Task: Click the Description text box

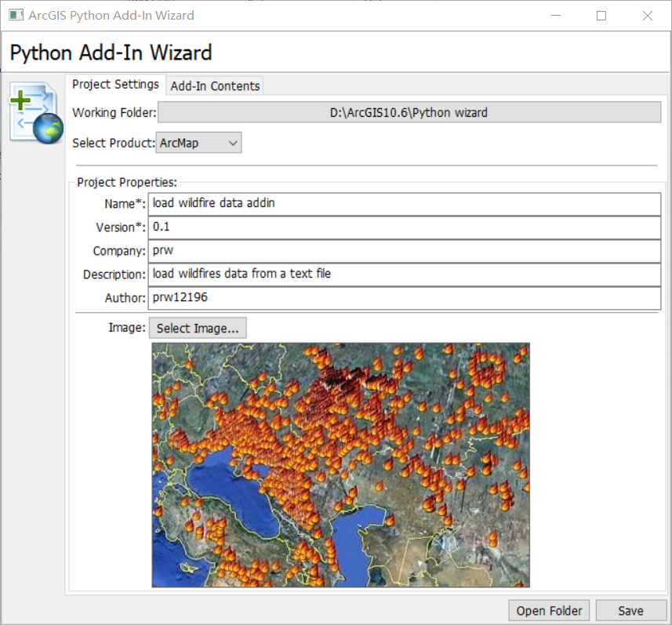Action: click(x=405, y=274)
